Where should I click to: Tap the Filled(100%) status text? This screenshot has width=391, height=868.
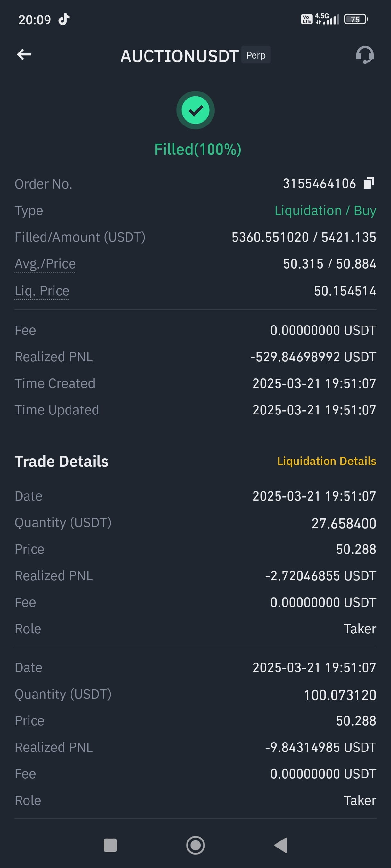[198, 149]
